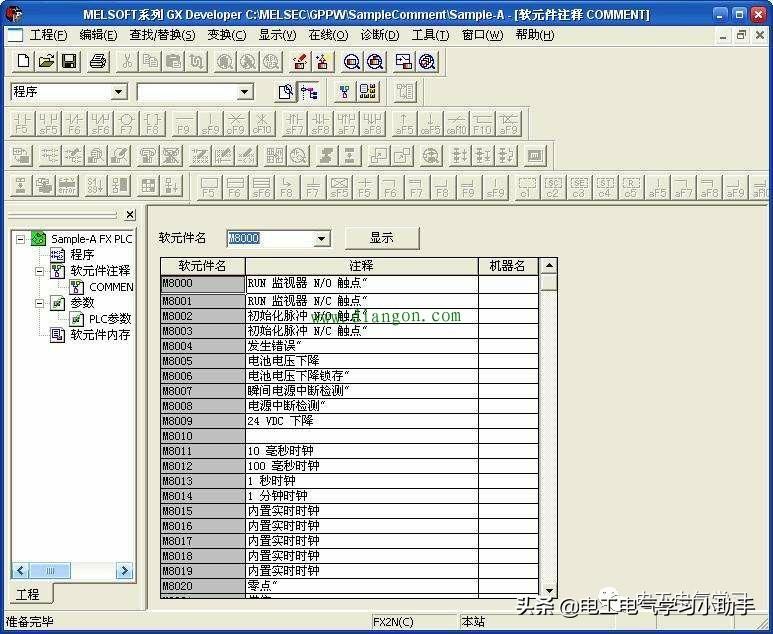The width and height of the screenshot is (773, 634).
Task: Collapse the 参数 tree node
Action: pyautogui.click(x=39, y=303)
